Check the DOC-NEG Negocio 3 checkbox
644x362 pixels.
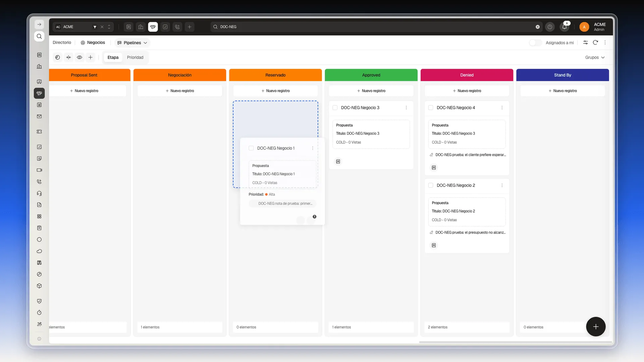click(335, 108)
